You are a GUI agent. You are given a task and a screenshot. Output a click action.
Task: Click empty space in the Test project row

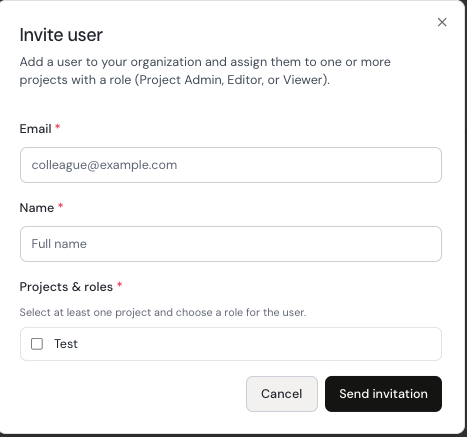(260, 344)
